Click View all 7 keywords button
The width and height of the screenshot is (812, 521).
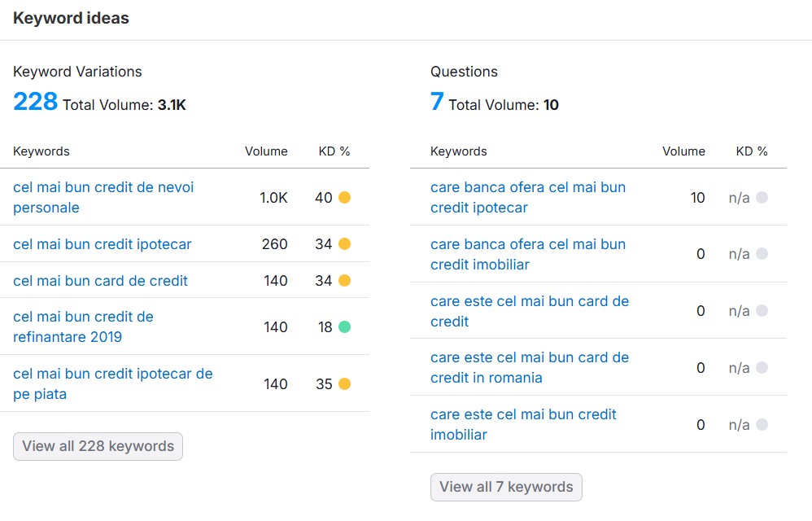pyautogui.click(x=506, y=488)
